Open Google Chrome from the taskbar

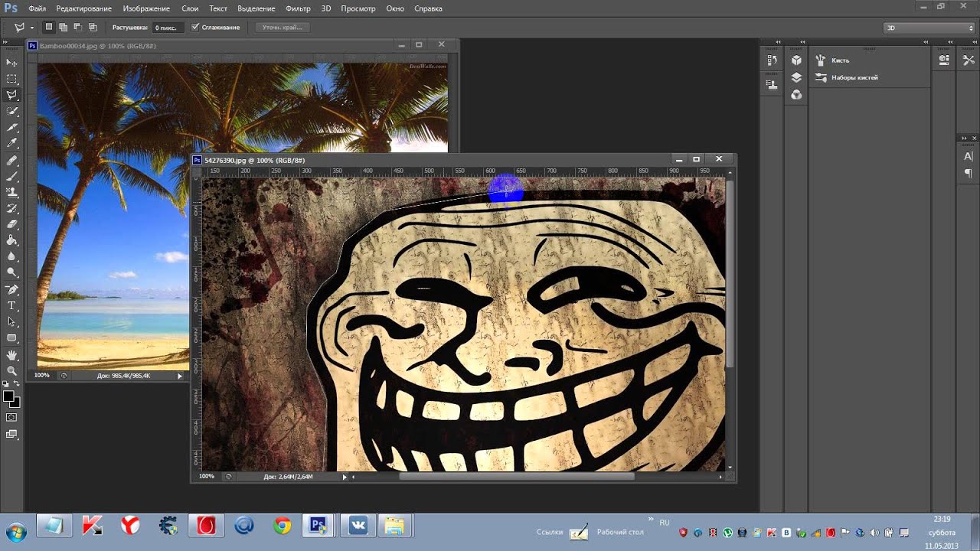pos(283,526)
